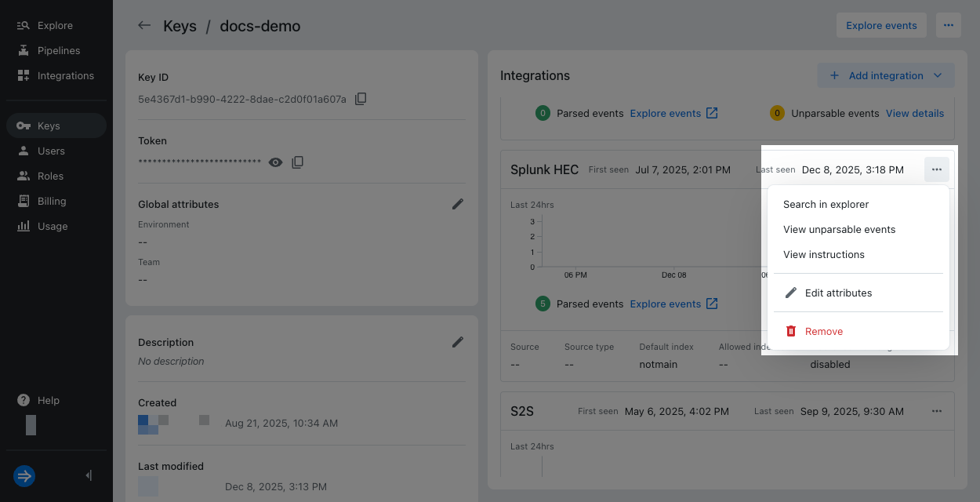Screen dimensions: 980x502
Task: Click Remove in the integration menu
Action: [823, 332]
